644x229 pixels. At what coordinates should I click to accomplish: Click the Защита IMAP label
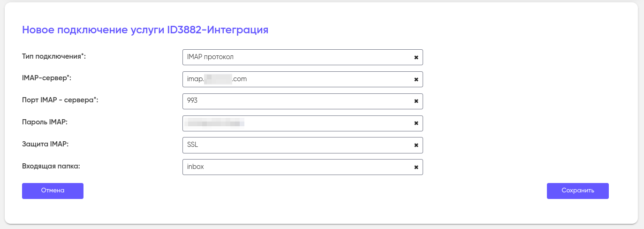45,144
